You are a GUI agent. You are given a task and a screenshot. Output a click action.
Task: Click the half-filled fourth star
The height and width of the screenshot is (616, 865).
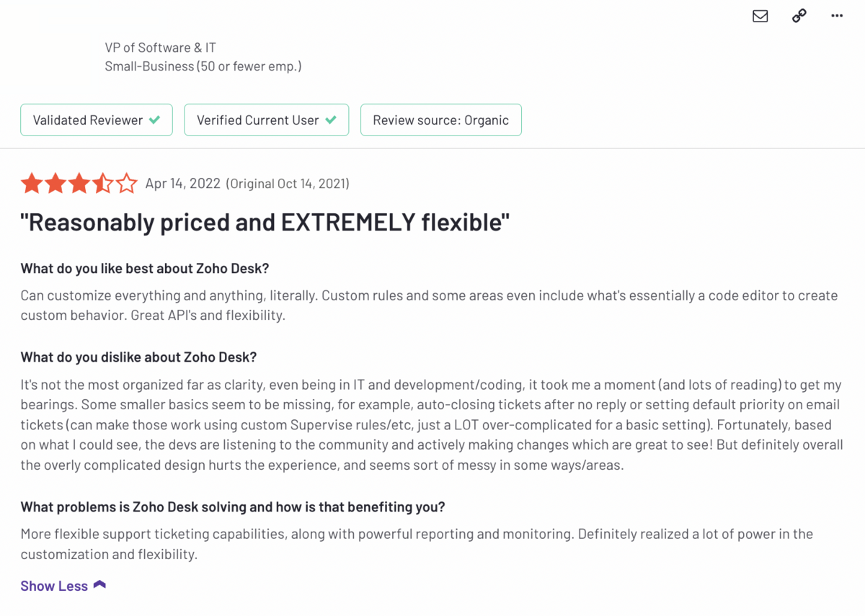point(103,184)
